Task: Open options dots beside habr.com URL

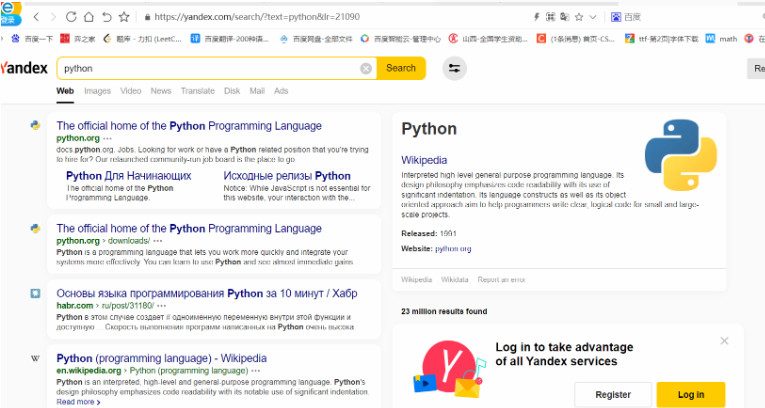Action: click(161, 306)
